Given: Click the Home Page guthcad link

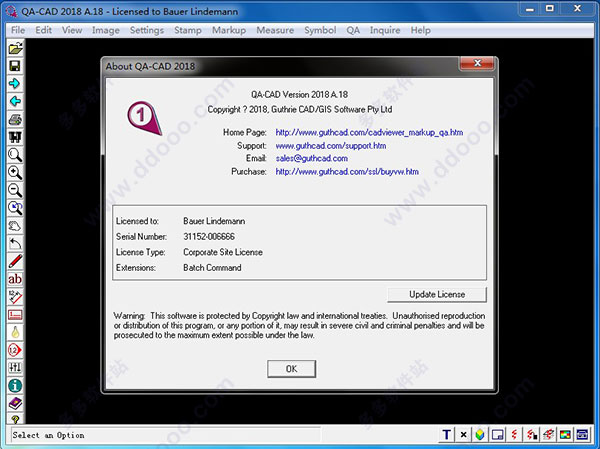Looking at the screenshot, I should 369,132.
